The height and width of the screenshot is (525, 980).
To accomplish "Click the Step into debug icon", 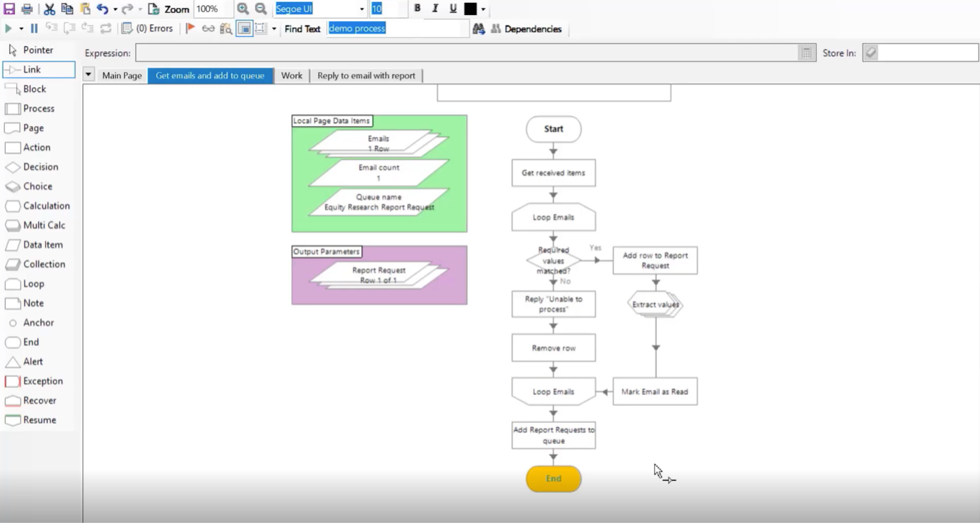I will (51, 29).
